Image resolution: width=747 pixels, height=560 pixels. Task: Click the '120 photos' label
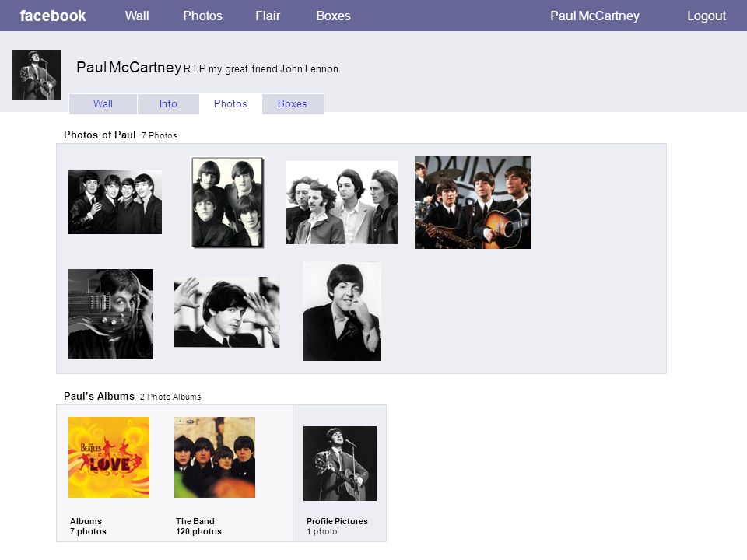[x=198, y=531]
